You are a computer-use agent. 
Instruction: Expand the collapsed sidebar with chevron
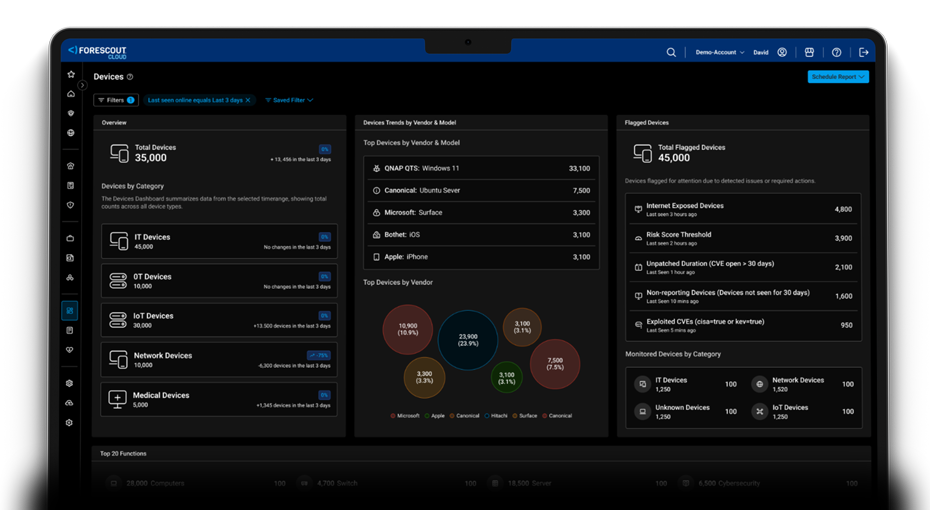pos(82,85)
